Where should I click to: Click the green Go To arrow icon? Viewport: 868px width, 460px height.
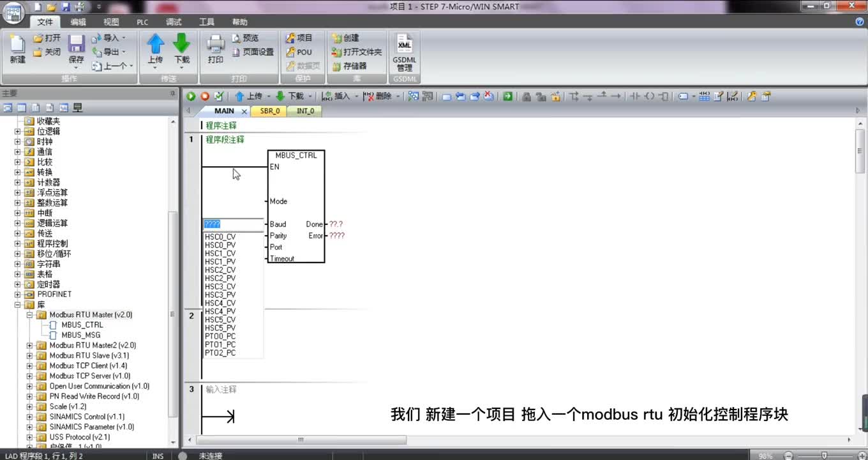click(x=507, y=96)
